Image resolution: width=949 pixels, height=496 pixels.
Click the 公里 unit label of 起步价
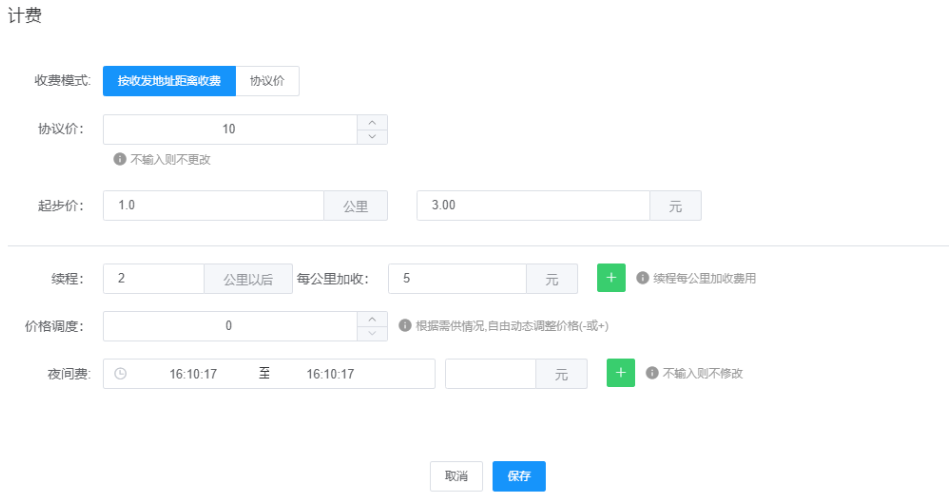[x=356, y=206]
